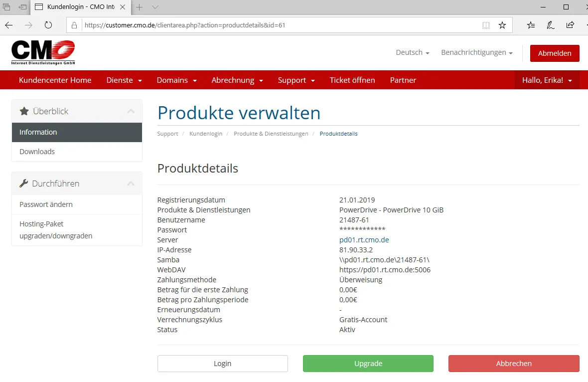Click the Kundenlogin - CMO tab title

81,7
